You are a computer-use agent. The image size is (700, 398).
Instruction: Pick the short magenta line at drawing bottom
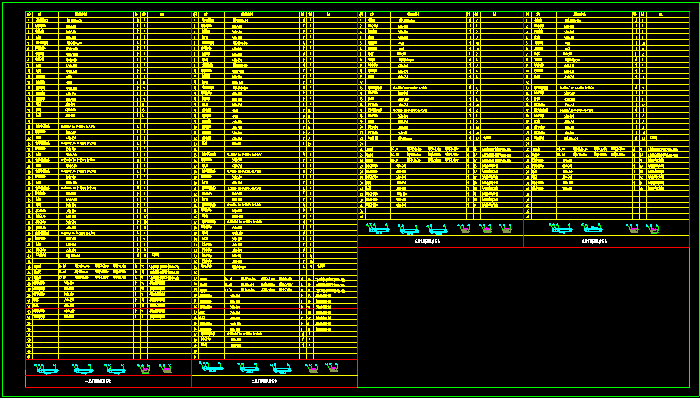[358, 373]
